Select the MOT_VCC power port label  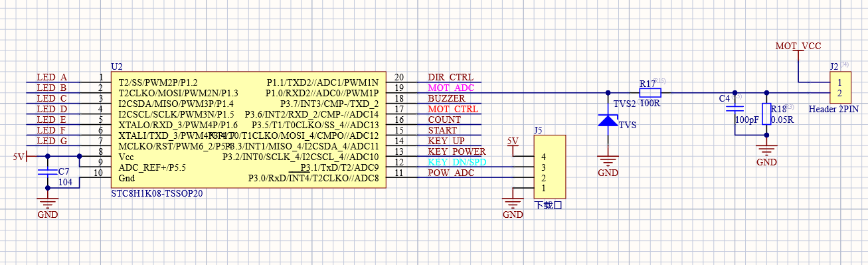pos(799,46)
